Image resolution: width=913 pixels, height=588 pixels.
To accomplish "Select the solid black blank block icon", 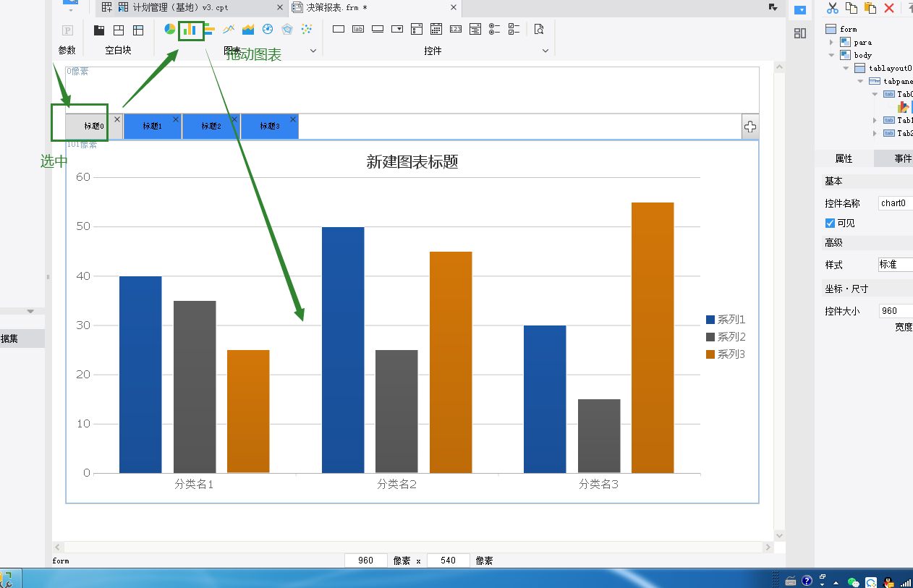I will tap(99, 30).
